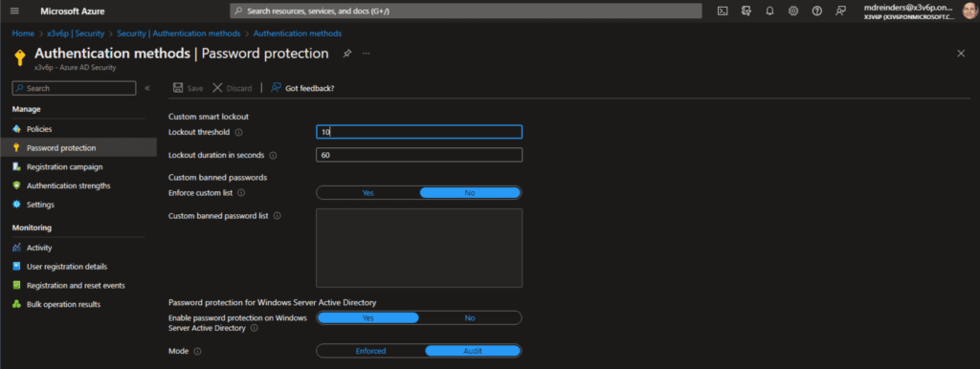This screenshot has width=980, height=369.
Task: Click the Registration and reset events icon
Action: (x=17, y=285)
